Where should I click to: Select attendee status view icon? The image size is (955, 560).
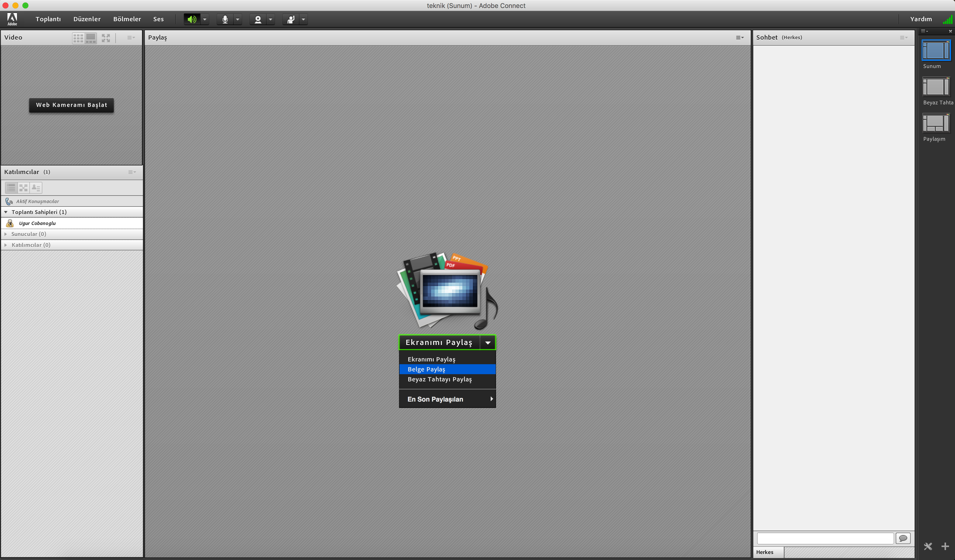click(36, 188)
